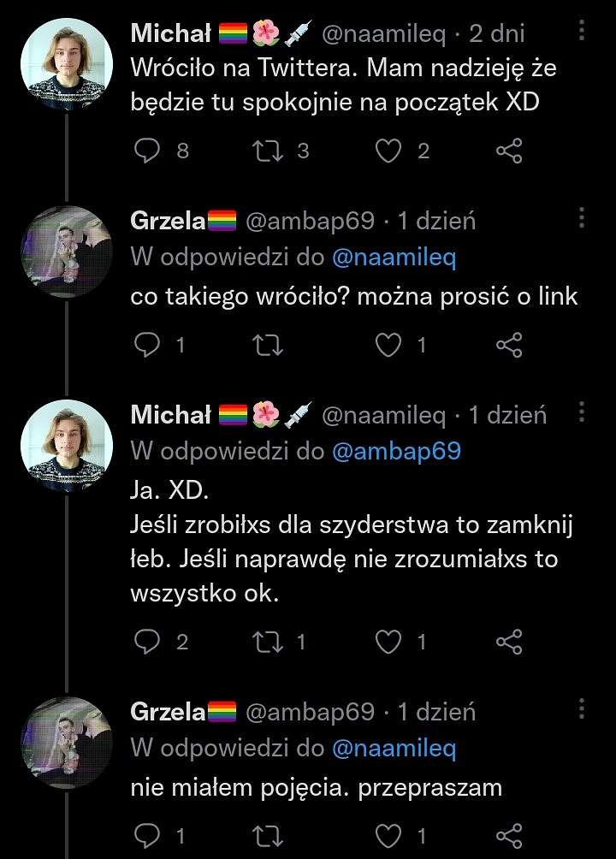Retweet the "Wróciło na Twittera" tweet
Screen dimensions: 616x859
[268, 151]
